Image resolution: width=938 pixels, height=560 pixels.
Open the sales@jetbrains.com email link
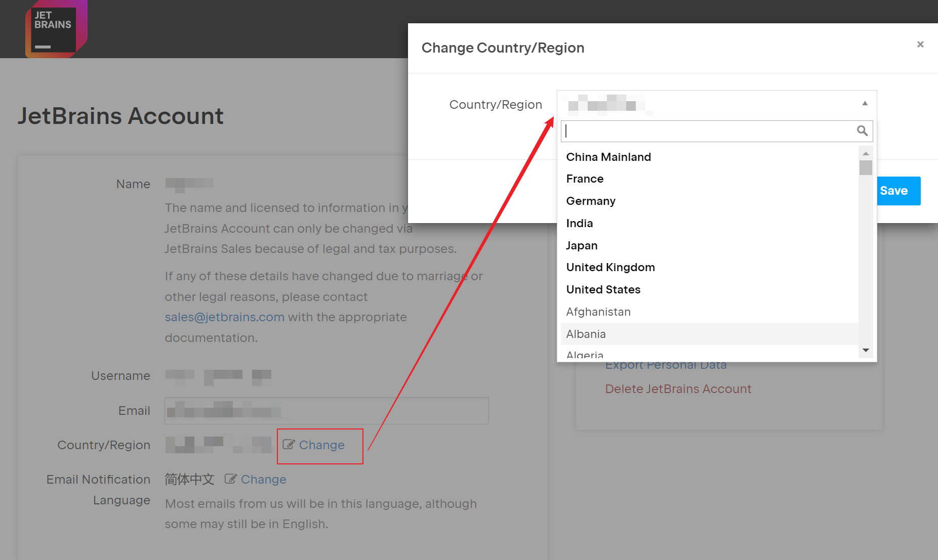pyautogui.click(x=224, y=317)
